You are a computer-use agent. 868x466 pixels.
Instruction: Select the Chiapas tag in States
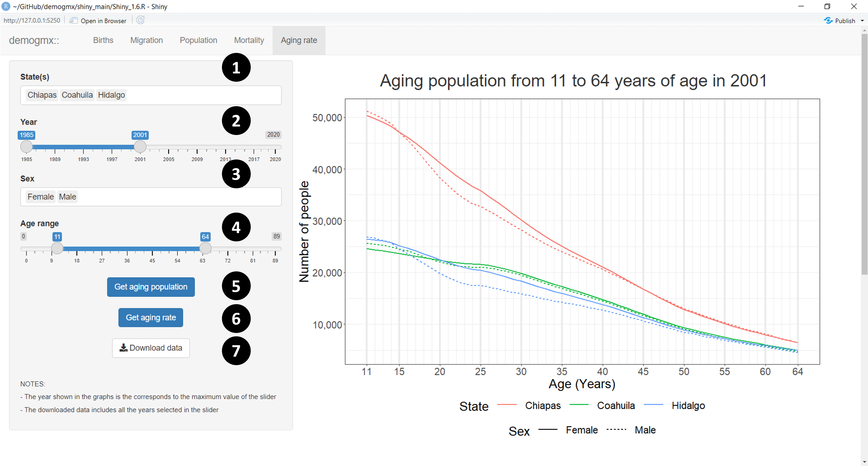click(x=42, y=95)
